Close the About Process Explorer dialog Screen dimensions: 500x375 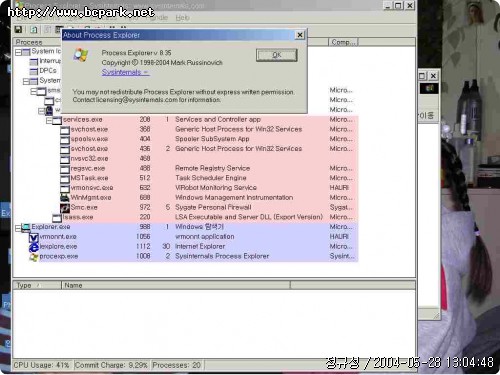pos(300,35)
